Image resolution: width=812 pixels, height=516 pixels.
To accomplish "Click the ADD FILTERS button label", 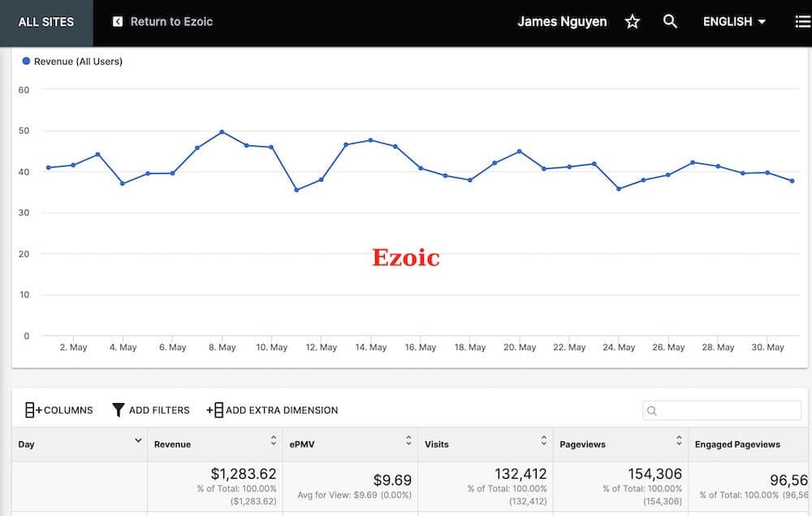I will [159, 410].
